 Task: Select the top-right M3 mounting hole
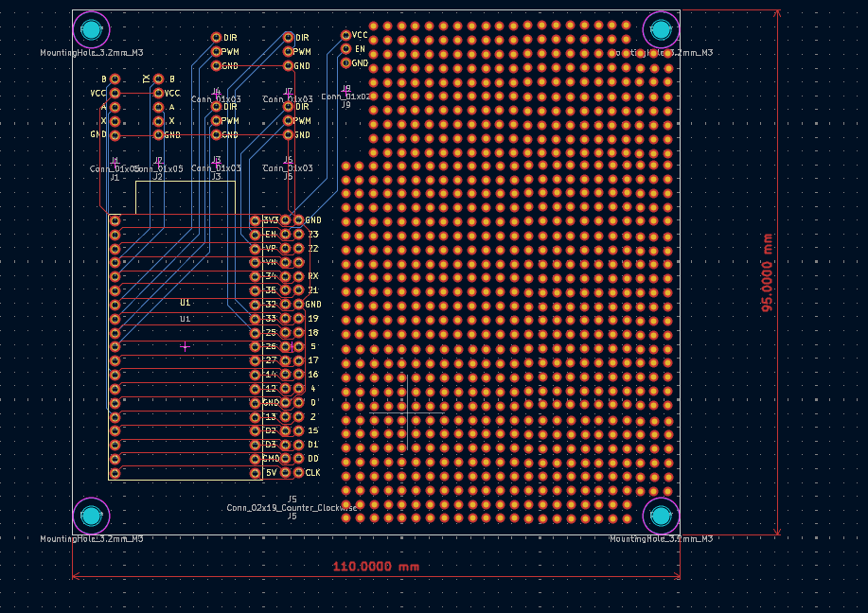point(661,30)
